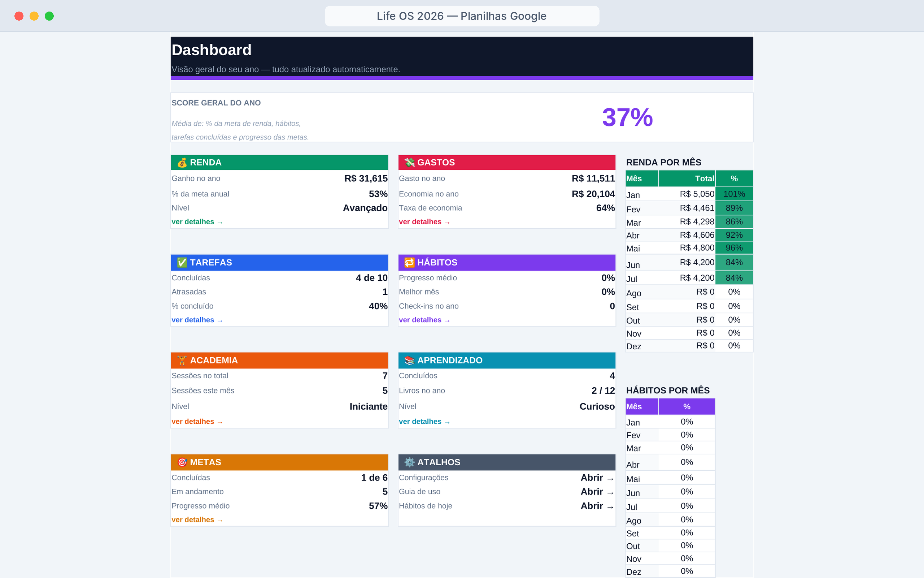
Task: Select the 53% da meta anual value
Action: pyautogui.click(x=378, y=194)
